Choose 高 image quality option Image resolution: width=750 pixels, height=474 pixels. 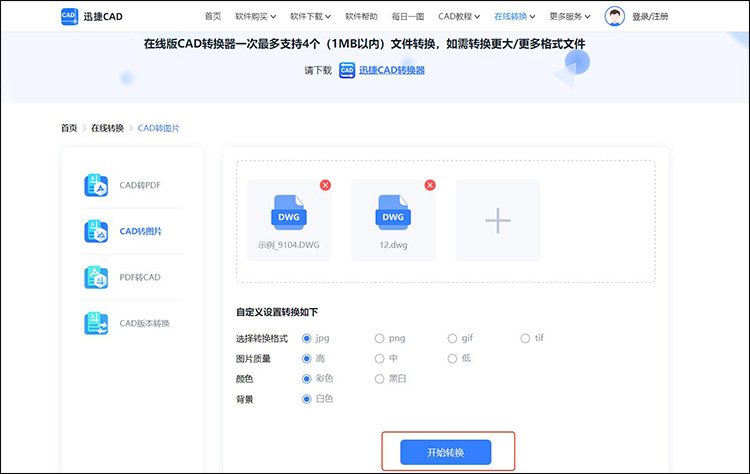[307, 359]
